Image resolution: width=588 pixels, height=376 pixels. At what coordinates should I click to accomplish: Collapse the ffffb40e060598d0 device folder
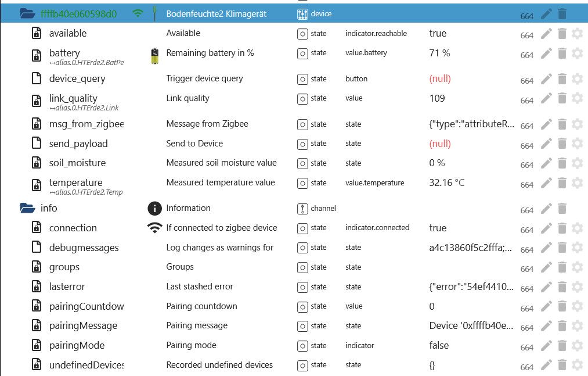pos(27,14)
